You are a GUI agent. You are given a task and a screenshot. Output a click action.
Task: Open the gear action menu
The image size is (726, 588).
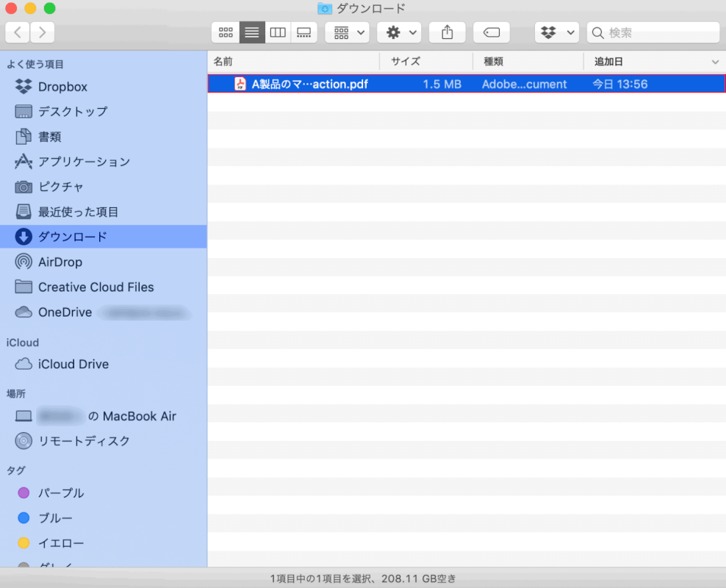click(399, 32)
